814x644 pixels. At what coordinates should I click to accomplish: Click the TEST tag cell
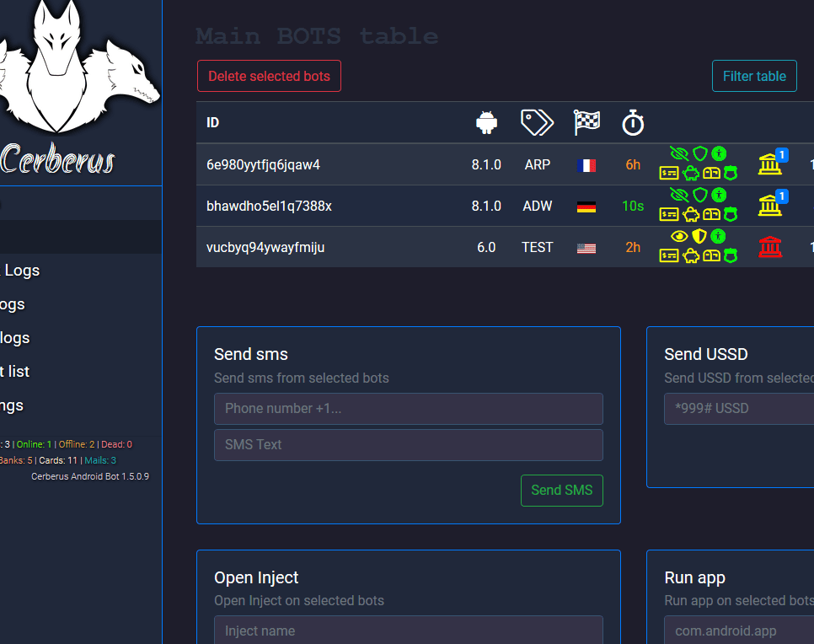[x=538, y=247]
